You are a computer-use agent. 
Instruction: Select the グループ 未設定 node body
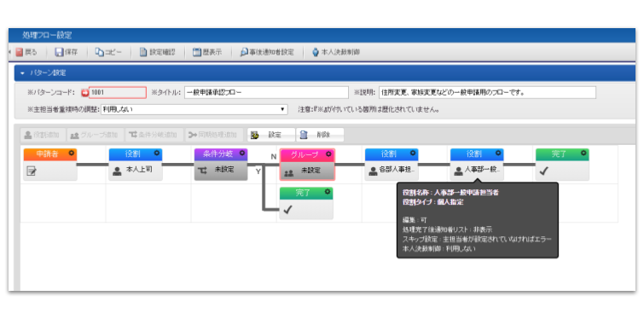coord(307,171)
